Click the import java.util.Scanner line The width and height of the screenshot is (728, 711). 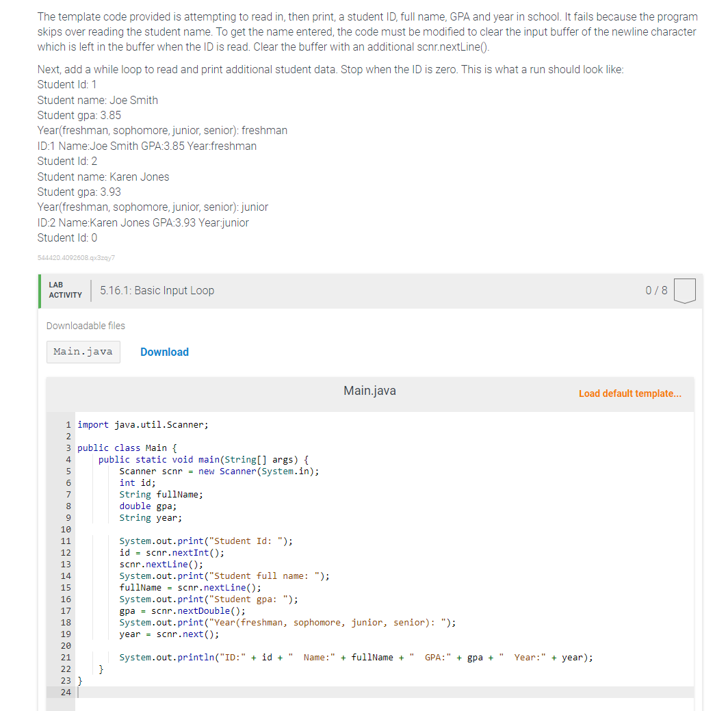143,424
